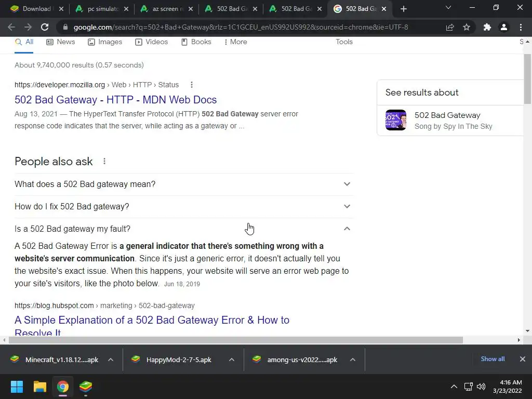Screen dimensions: 532x399
Task: Open the Extensions puzzle icon
Action: [487, 27]
